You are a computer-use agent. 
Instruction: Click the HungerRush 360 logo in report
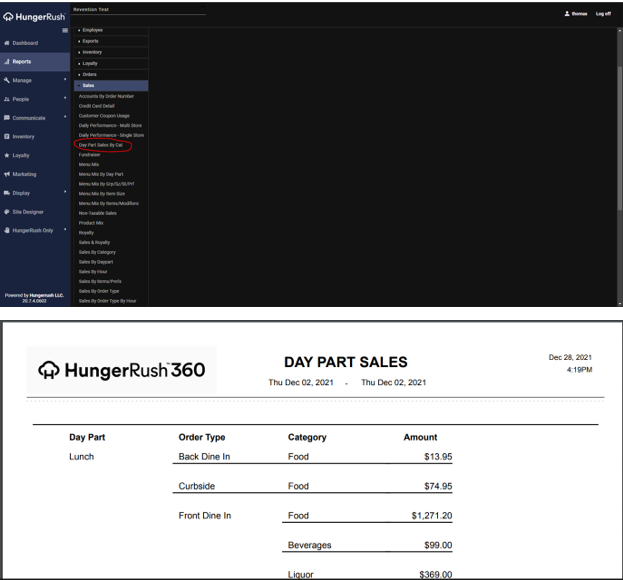[122, 370]
